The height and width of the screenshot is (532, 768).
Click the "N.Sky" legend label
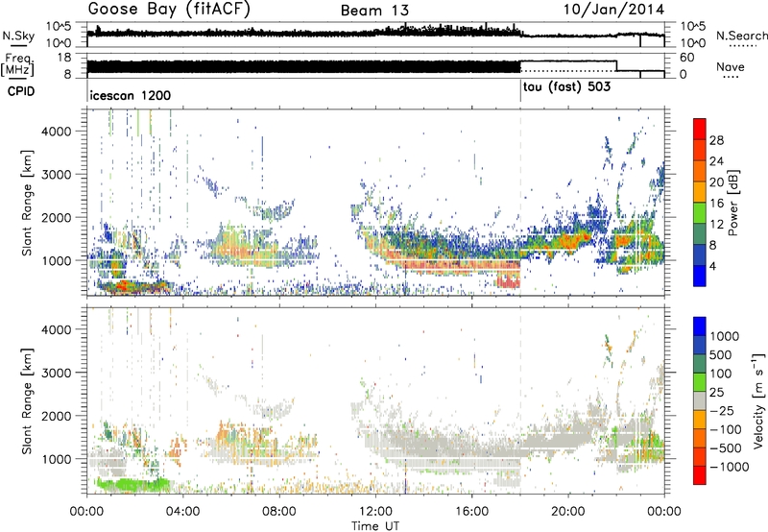tap(18, 36)
